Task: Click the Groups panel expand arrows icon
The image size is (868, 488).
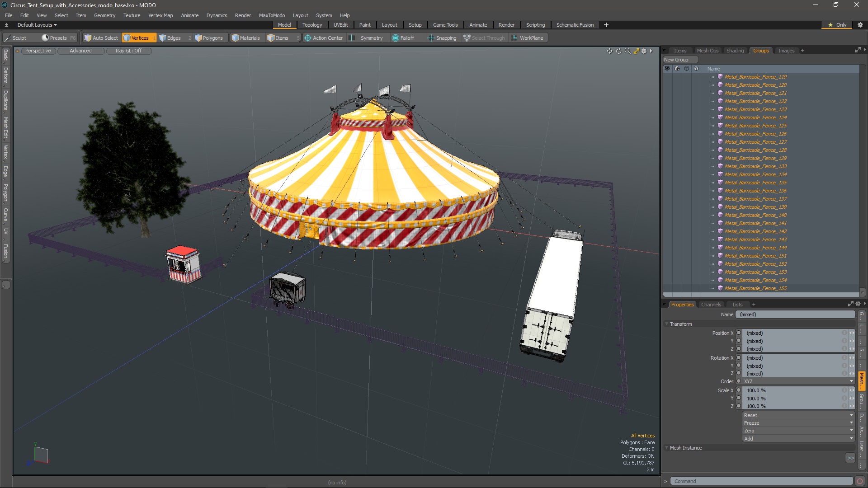Action: coord(858,50)
